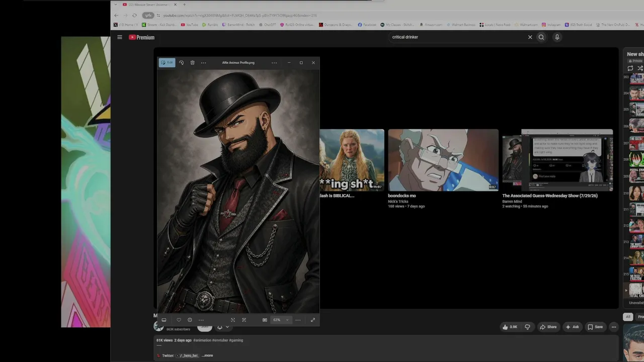Open the _hero_hei_ Twitter link
This screenshot has width=644, height=362.
pos(189,355)
